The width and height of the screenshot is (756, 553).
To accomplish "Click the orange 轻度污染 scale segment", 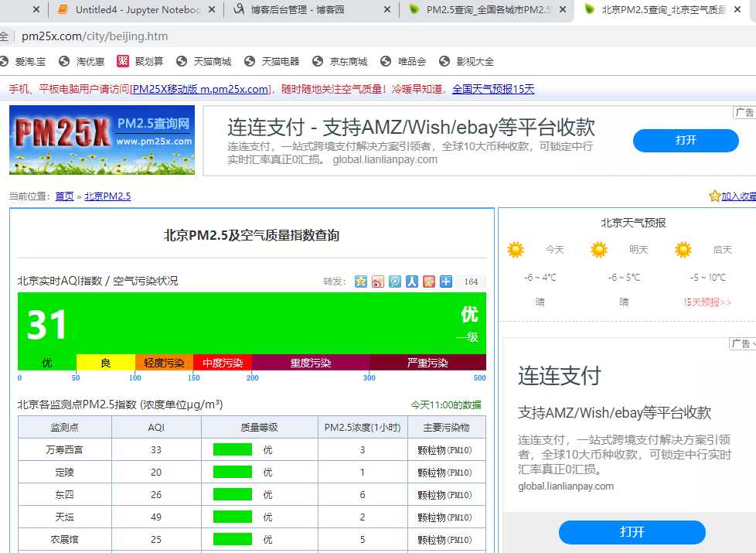I will (164, 363).
